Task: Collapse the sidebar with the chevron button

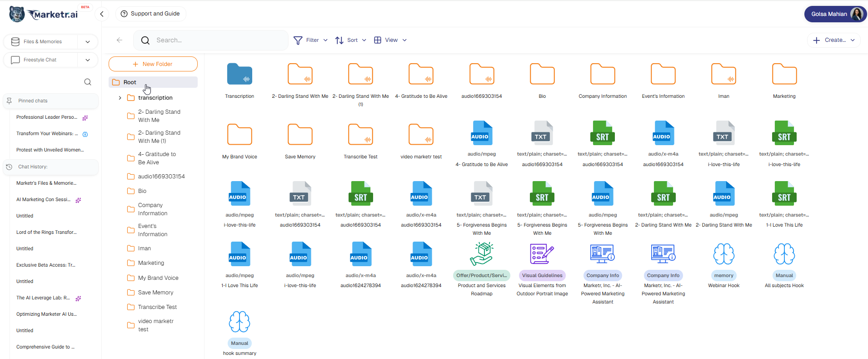Action: click(x=102, y=14)
